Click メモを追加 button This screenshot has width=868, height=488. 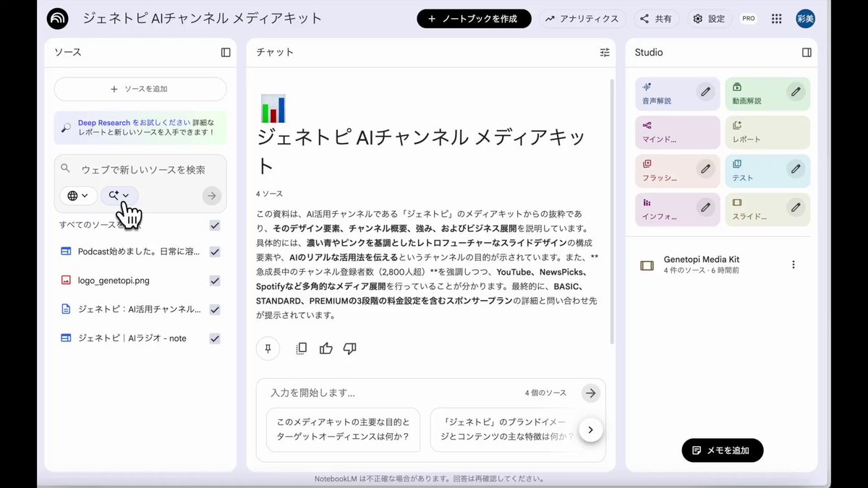pos(723,450)
